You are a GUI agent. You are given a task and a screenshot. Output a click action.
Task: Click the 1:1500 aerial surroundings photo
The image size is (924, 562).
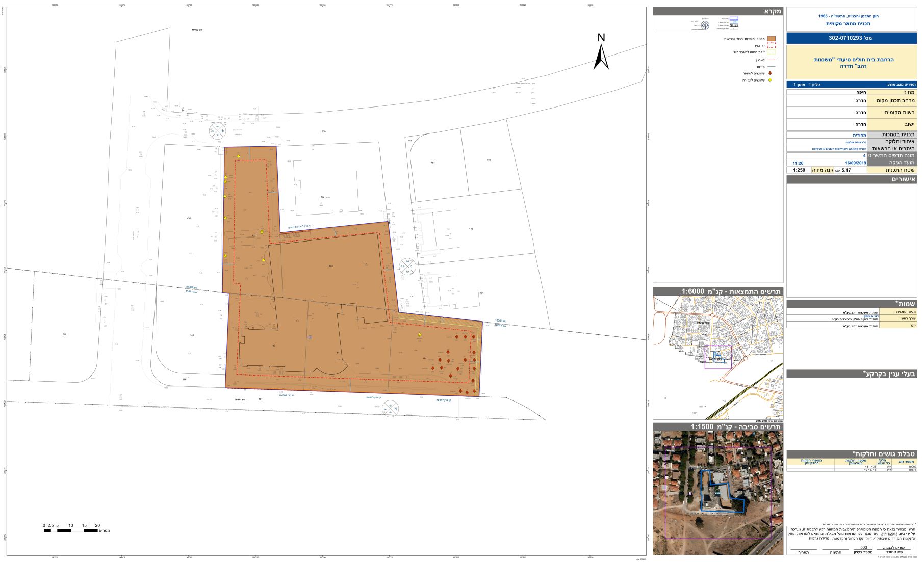[717, 493]
